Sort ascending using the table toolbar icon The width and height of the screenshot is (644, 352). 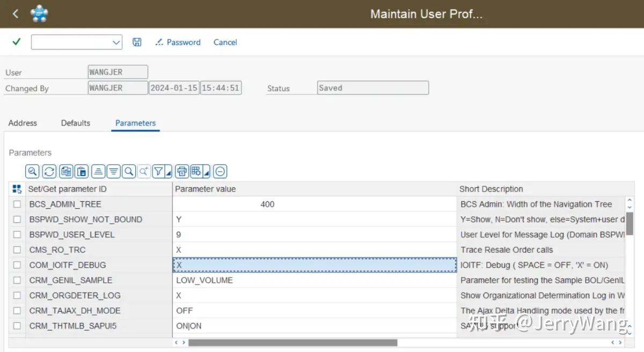coord(98,171)
